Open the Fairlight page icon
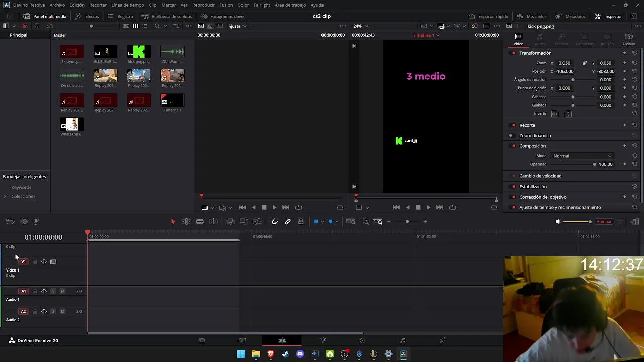Image resolution: width=644 pixels, height=362 pixels. pos(403,341)
